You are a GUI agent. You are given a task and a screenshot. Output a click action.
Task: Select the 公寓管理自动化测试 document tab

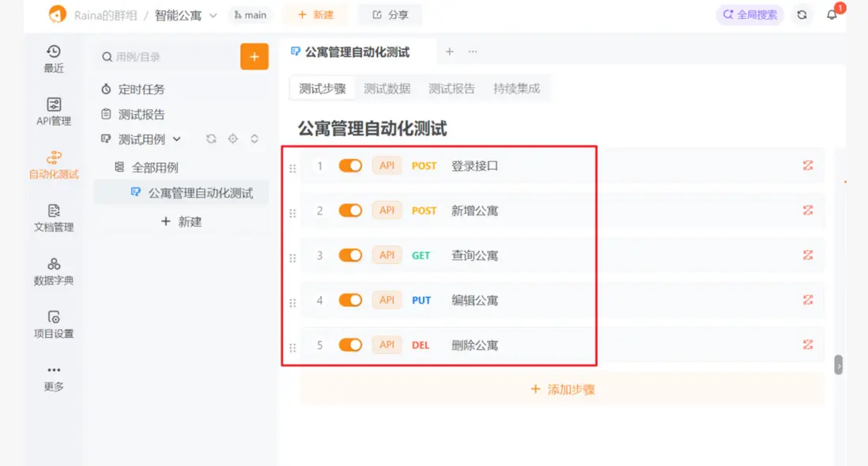357,52
